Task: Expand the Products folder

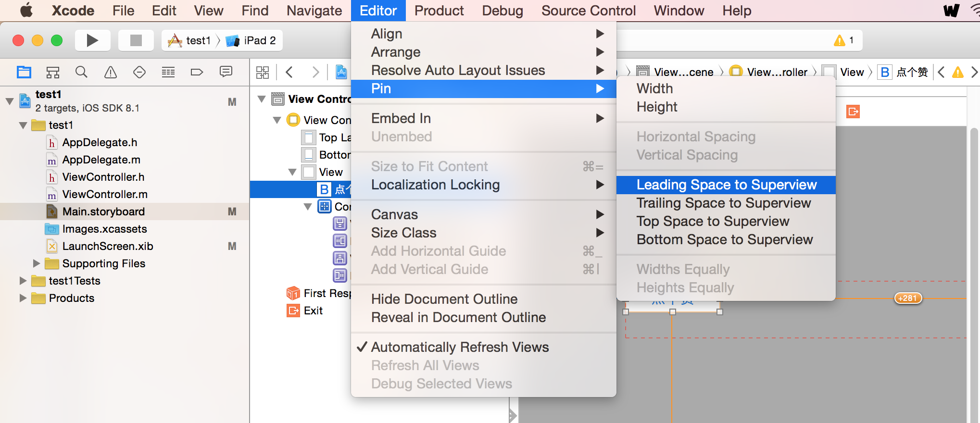Action: click(x=23, y=298)
